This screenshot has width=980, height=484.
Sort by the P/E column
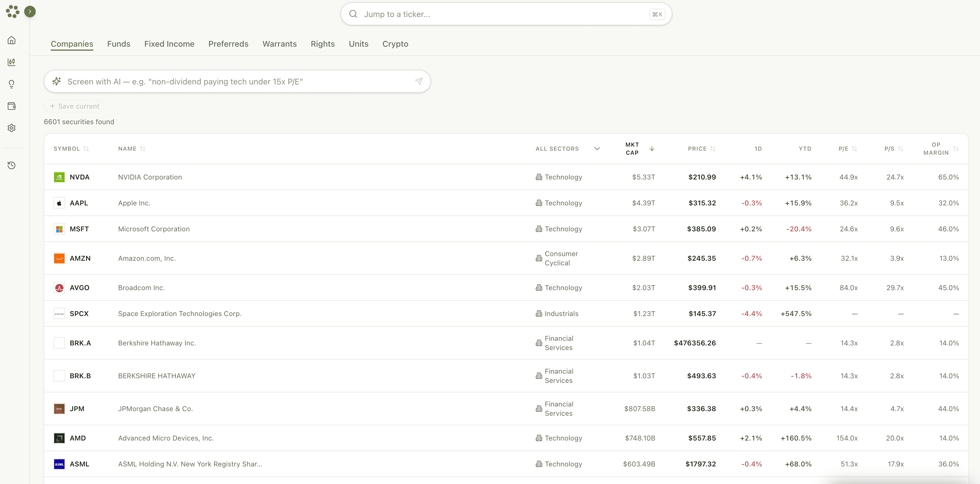[x=847, y=149]
